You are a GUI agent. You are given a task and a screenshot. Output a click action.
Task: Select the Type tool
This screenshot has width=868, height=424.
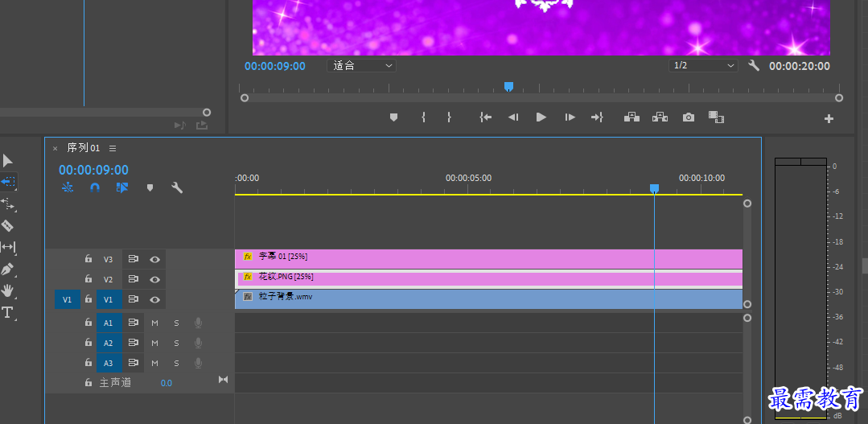[x=7, y=312]
